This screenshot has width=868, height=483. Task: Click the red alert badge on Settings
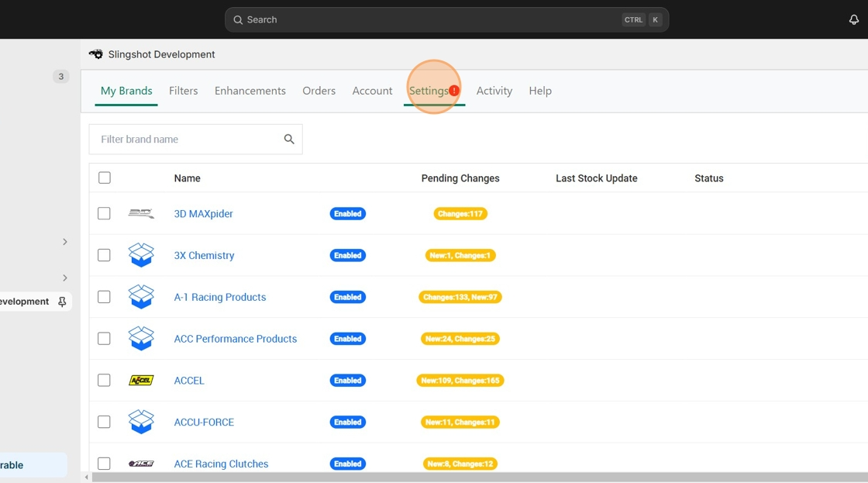pyautogui.click(x=454, y=90)
